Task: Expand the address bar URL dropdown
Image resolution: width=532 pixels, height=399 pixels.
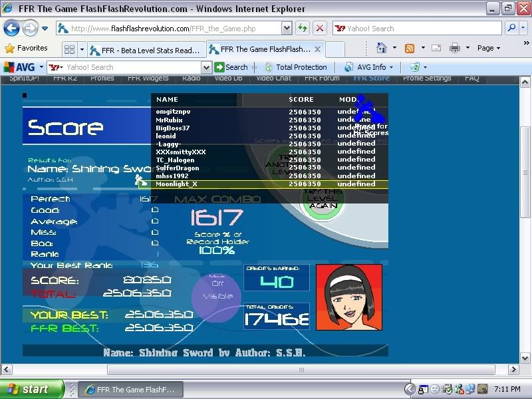Action: coord(286,28)
